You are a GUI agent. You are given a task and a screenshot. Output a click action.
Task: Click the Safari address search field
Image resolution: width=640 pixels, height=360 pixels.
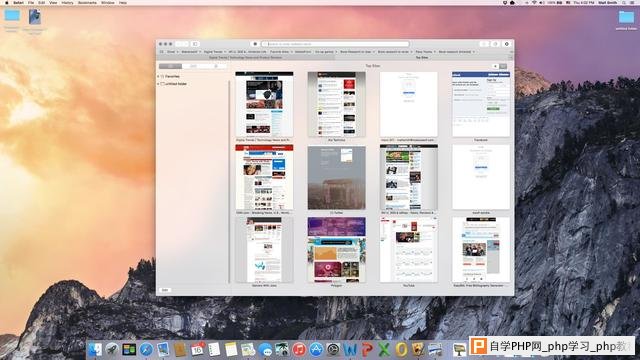[x=335, y=44]
